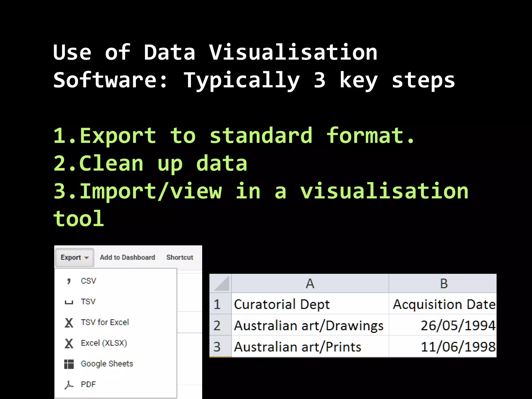
Task: Click the 'Curatorial Dept' cell
Action: pyautogui.click(x=310, y=304)
